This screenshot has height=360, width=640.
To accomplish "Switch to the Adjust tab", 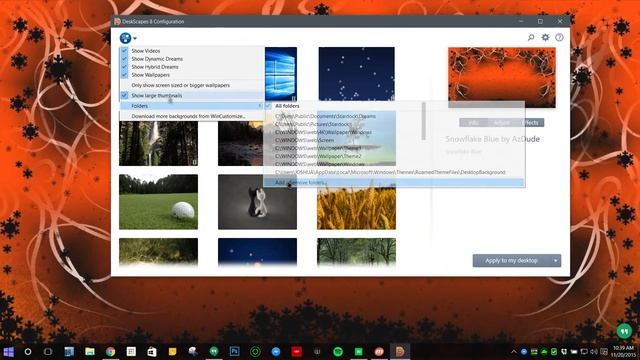I will tap(502, 122).
